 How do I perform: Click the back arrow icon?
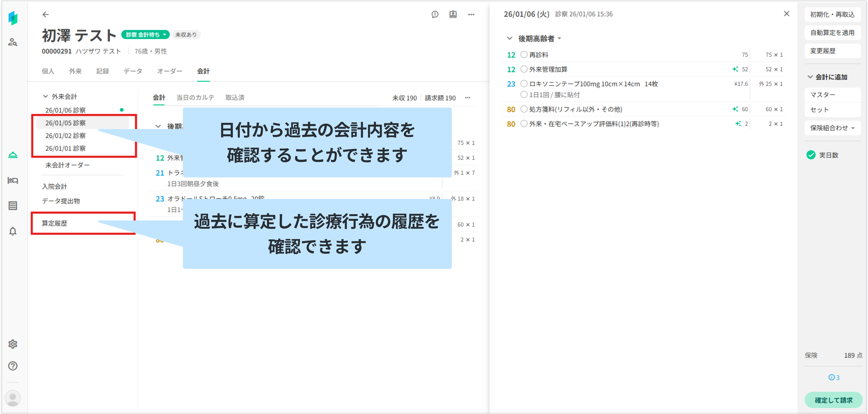point(46,14)
